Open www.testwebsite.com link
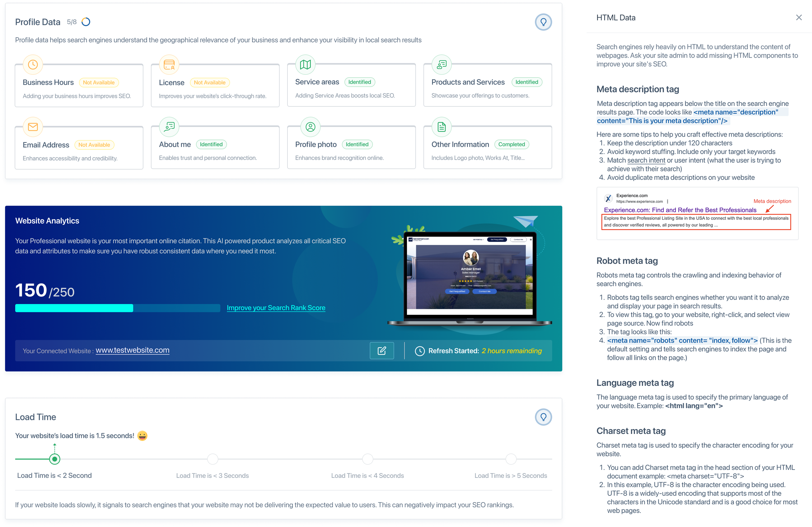 pos(132,350)
